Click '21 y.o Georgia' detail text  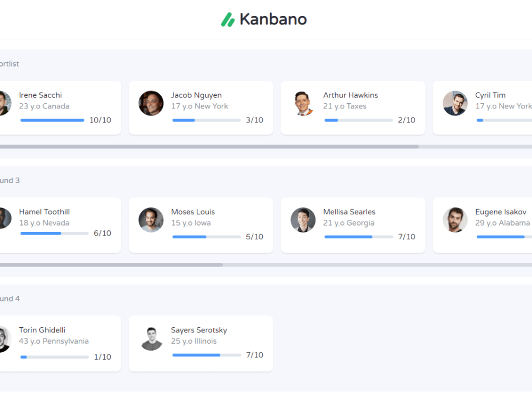349,223
